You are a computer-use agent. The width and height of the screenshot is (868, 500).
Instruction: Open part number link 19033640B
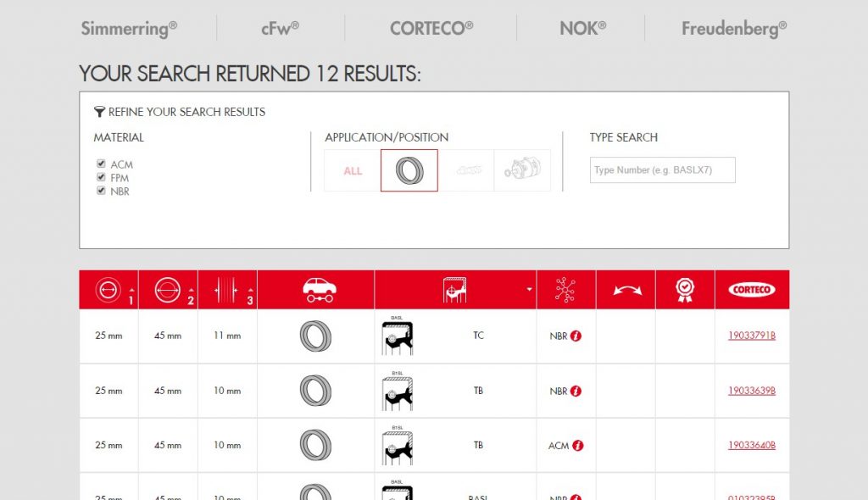tap(752, 445)
